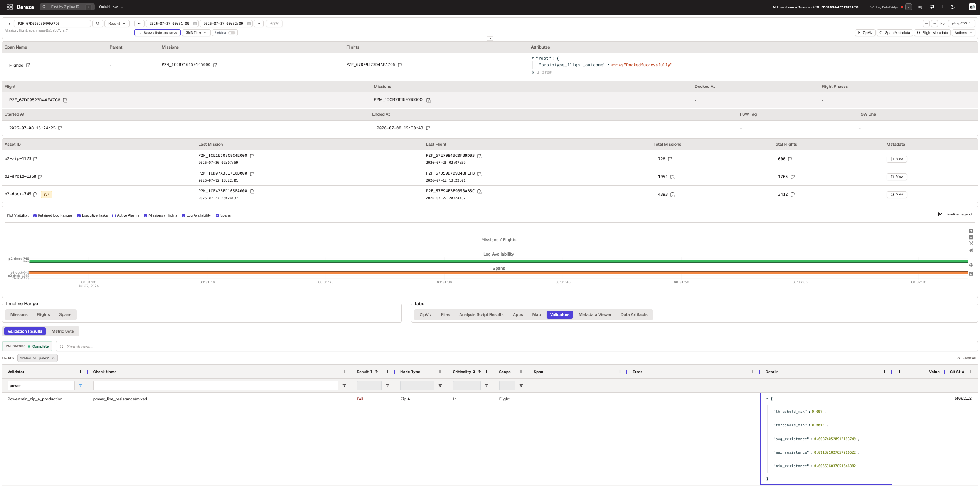Focus the Search rows input
Image resolution: width=980 pixels, height=486 pixels.
point(517,346)
